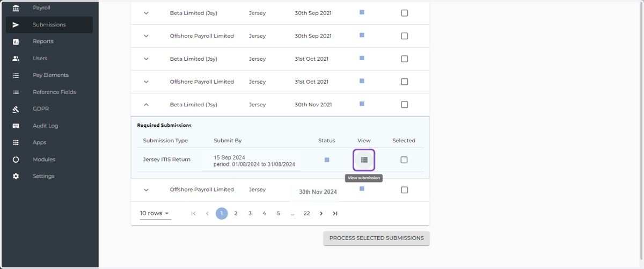The width and height of the screenshot is (644, 269).
Task: Click the 30th Nov 2024 date text
Action: pos(318,192)
